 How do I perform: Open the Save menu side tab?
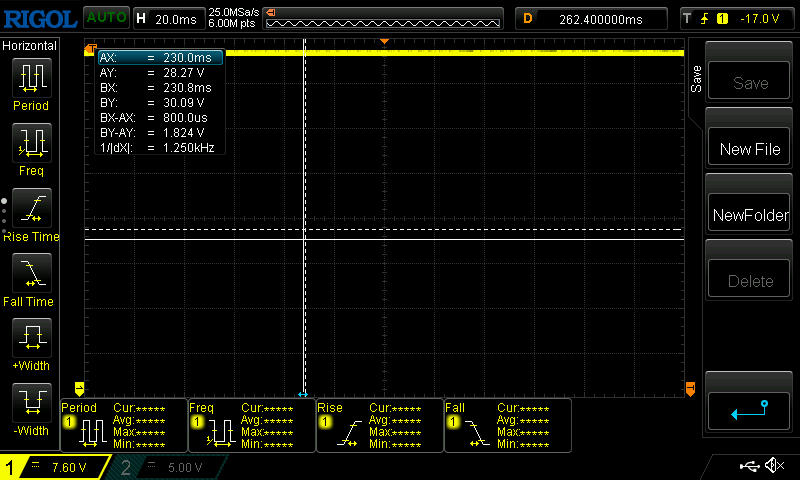[x=696, y=80]
